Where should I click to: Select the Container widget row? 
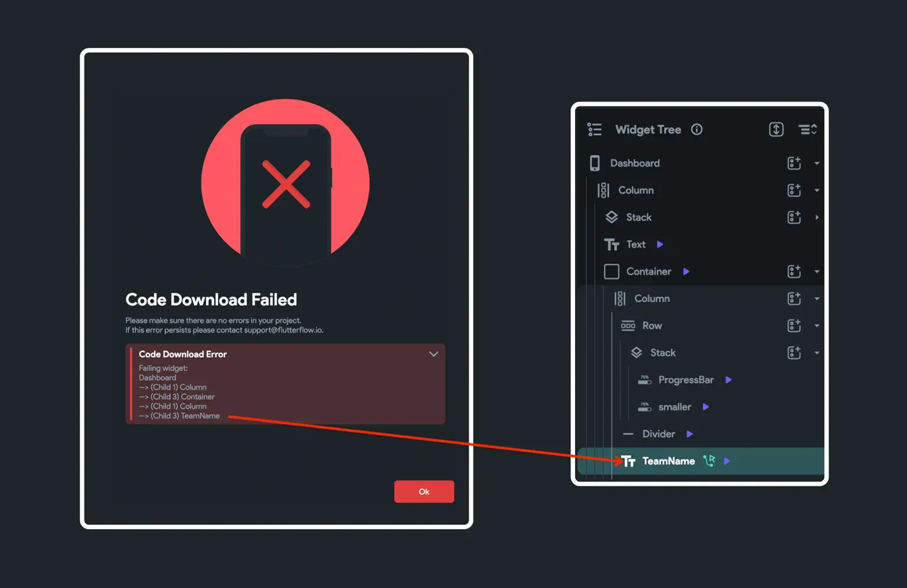coord(700,272)
